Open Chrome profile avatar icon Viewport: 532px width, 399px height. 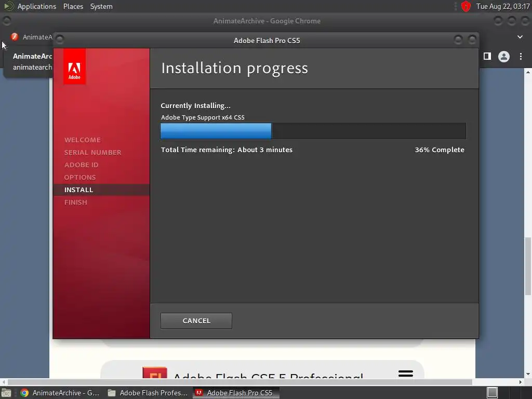pyautogui.click(x=504, y=57)
